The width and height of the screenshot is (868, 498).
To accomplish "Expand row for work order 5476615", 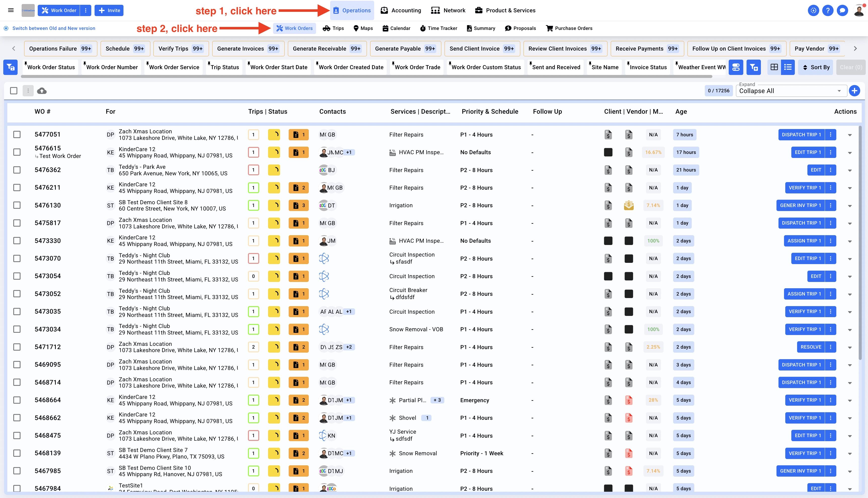I will click(x=850, y=153).
